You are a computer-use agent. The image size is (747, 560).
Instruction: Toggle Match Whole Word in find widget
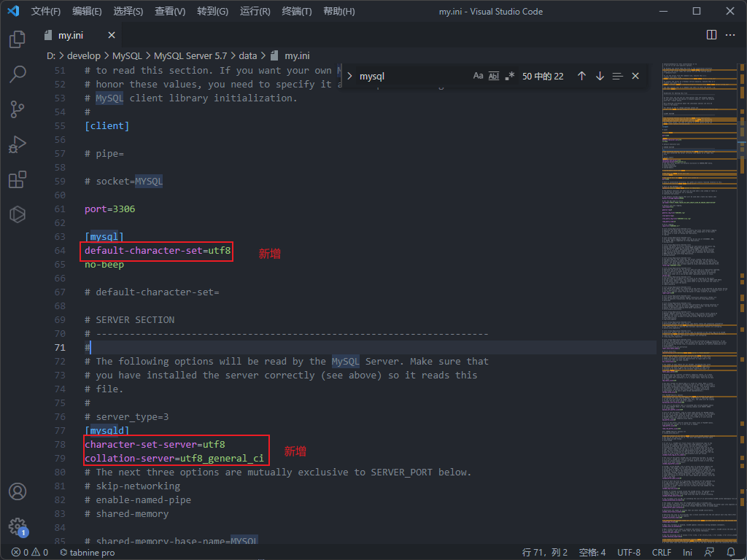[x=494, y=76]
